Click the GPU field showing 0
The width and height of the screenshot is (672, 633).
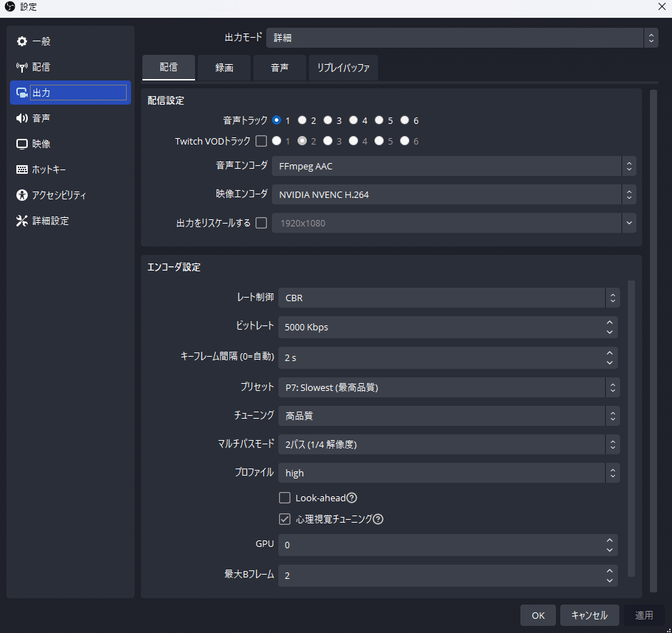pyautogui.click(x=448, y=545)
